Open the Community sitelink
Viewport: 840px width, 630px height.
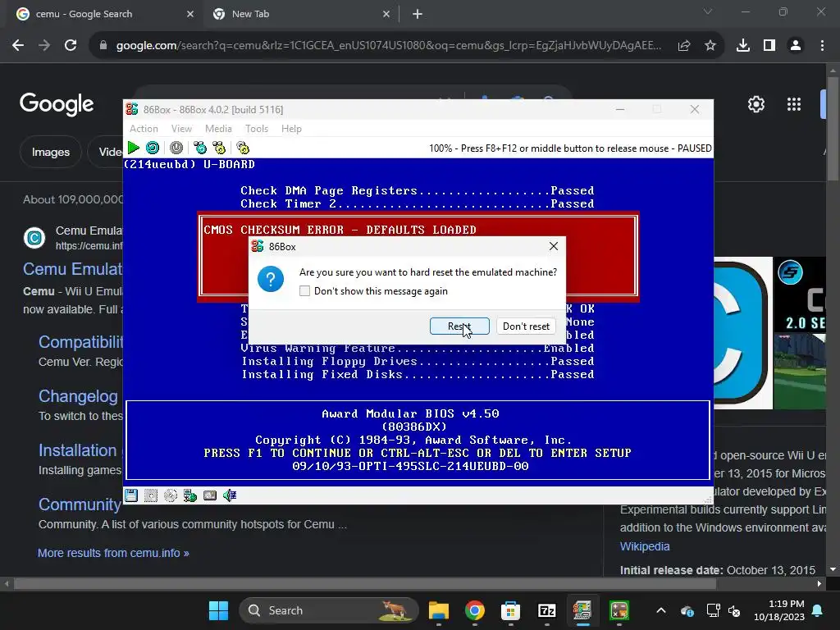[x=80, y=504]
